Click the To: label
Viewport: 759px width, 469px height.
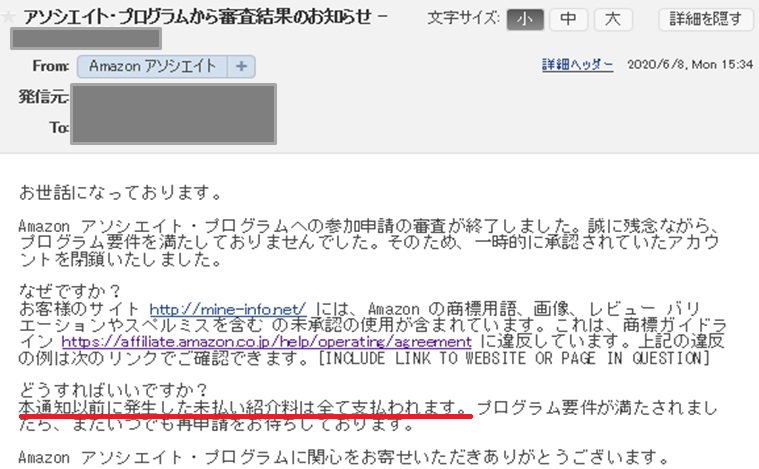59,127
